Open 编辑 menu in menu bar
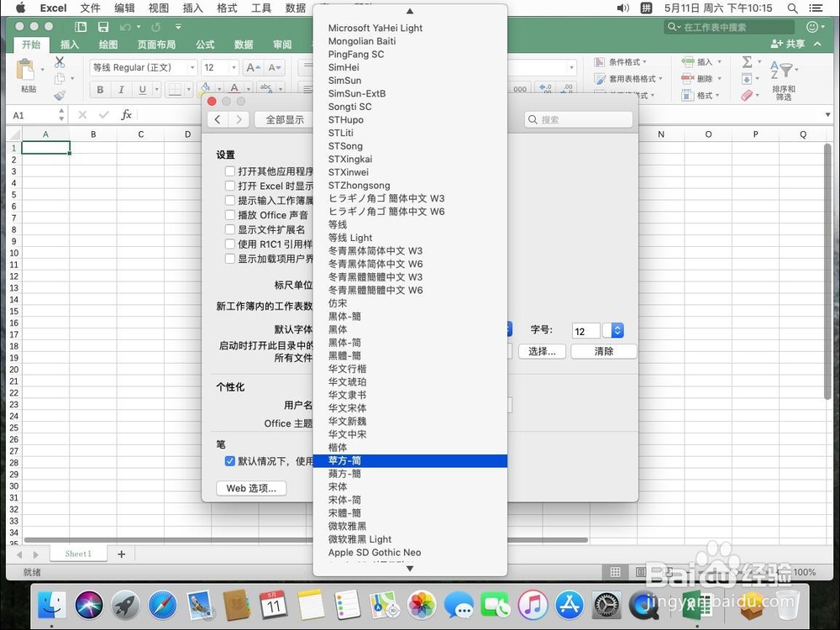This screenshot has width=840, height=630. 124,8
